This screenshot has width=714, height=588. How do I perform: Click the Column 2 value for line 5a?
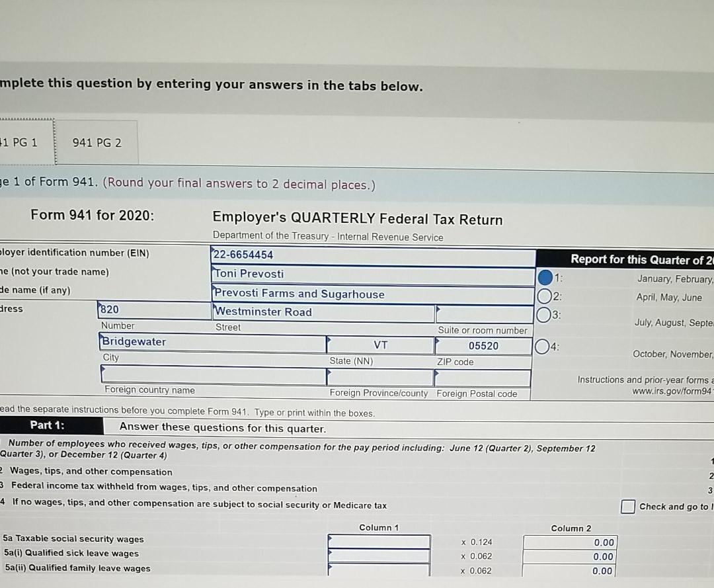click(570, 542)
